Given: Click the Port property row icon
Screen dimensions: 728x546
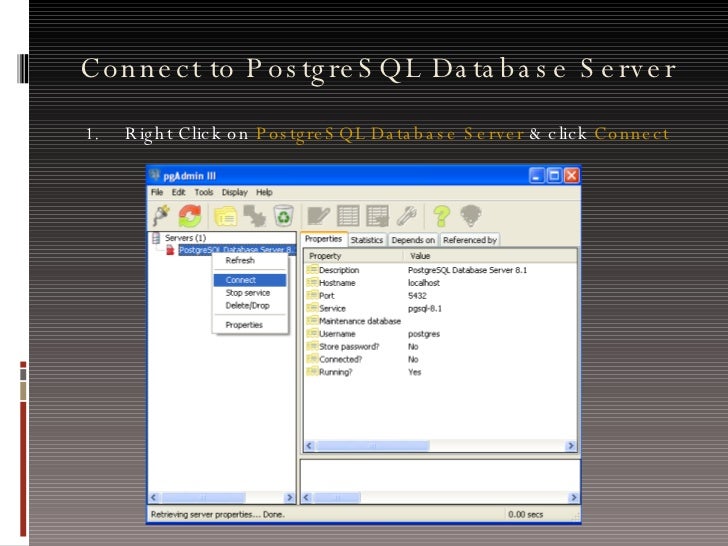Looking at the screenshot, I should point(312,295).
